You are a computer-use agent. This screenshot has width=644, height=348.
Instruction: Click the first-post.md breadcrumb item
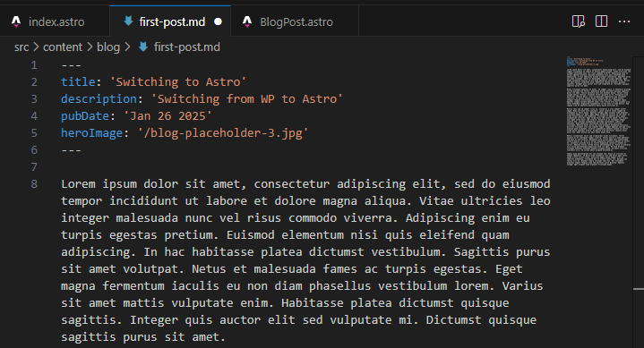187,47
